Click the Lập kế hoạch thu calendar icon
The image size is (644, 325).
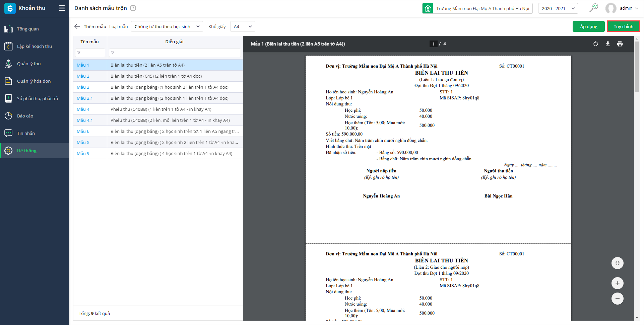(x=8, y=46)
